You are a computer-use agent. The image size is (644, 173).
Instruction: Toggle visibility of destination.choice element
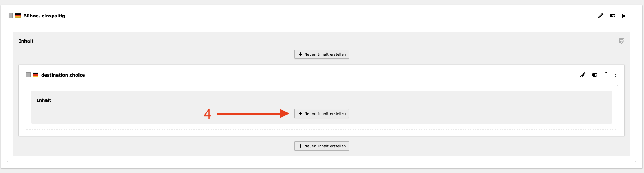pos(595,75)
